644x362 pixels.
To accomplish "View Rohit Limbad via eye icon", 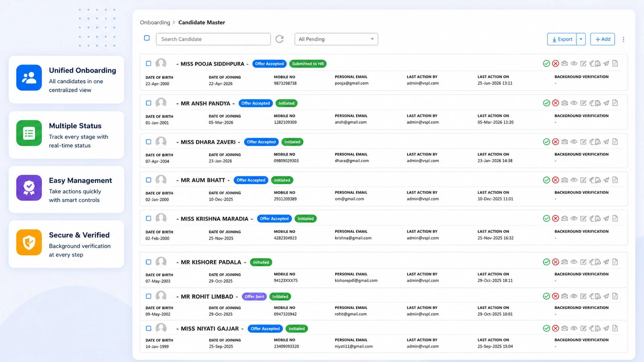I will [574, 296].
